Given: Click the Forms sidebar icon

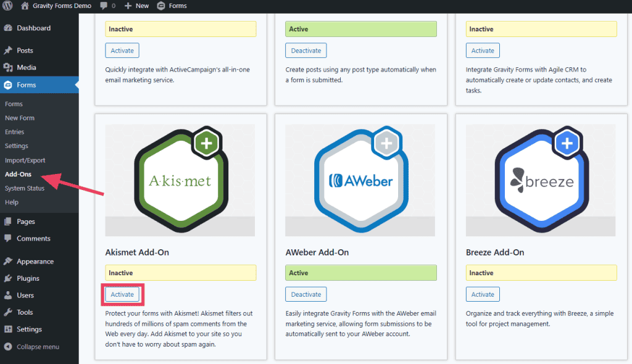Looking at the screenshot, I should 8,85.
